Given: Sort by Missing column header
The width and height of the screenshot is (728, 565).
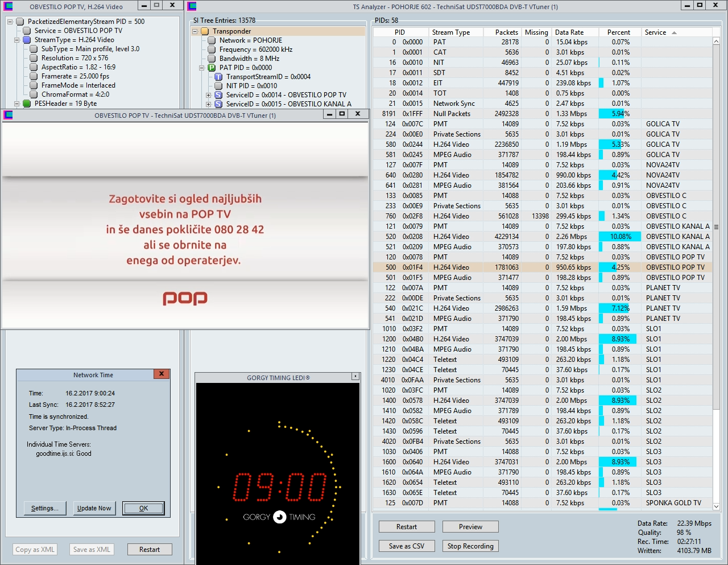Looking at the screenshot, I should pos(536,32).
